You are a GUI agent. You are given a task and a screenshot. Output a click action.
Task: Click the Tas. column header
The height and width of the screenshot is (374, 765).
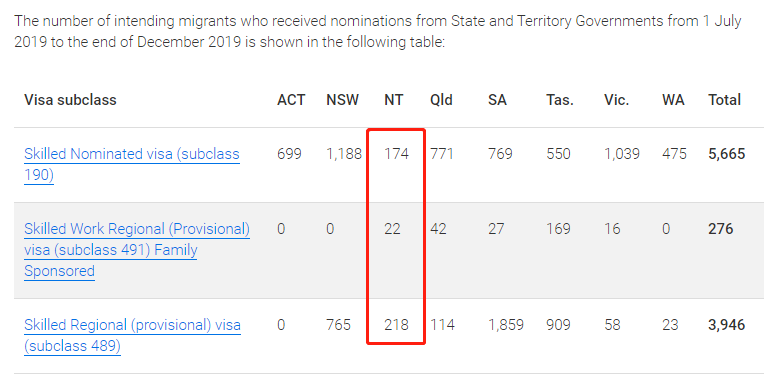pos(560,100)
